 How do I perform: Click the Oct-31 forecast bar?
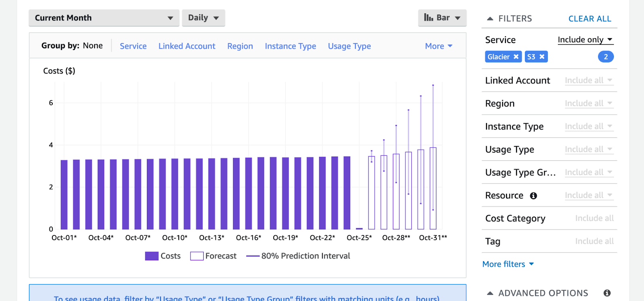(x=433, y=188)
